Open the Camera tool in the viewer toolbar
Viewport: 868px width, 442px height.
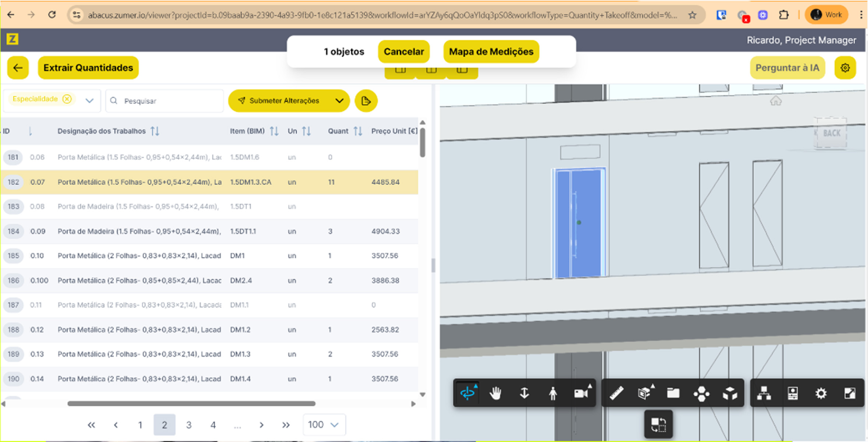(x=581, y=393)
